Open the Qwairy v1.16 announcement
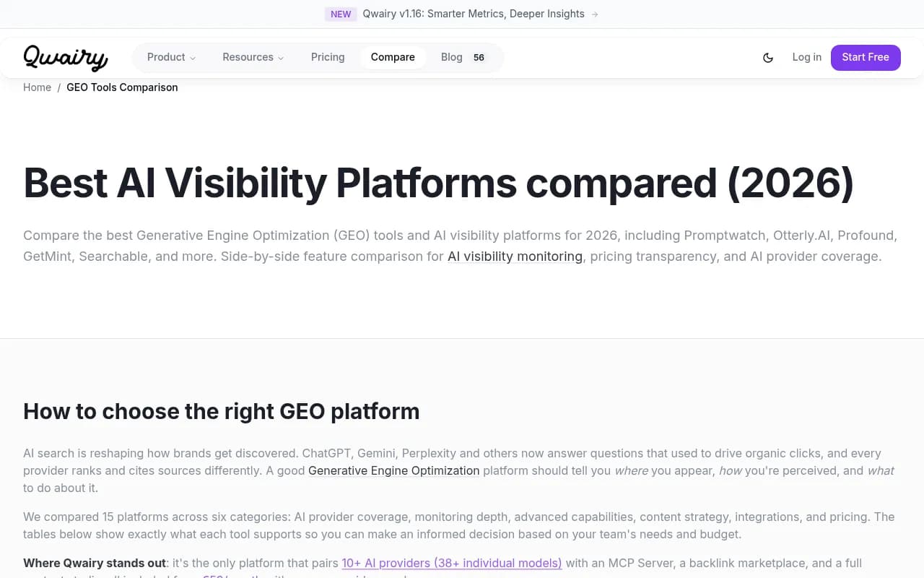The height and width of the screenshot is (578, 924). (x=474, y=14)
